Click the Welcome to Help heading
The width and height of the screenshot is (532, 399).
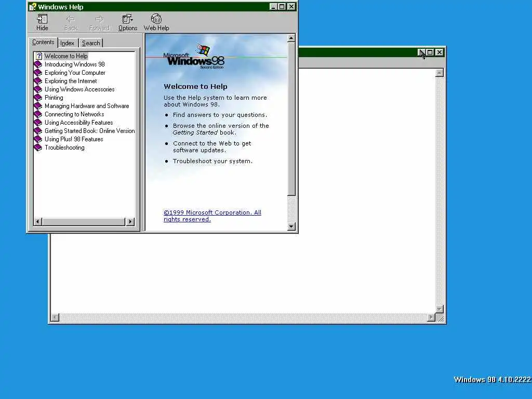click(x=195, y=87)
